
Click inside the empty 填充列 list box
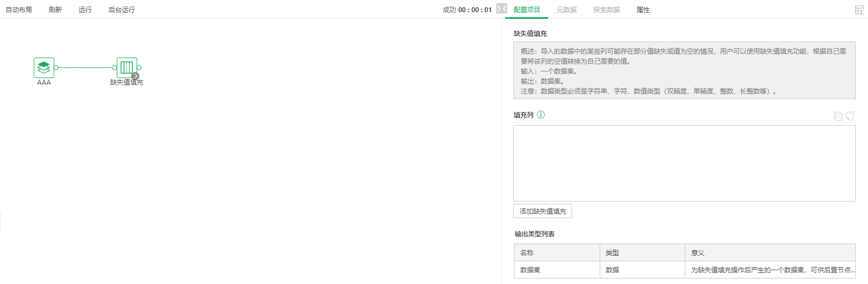(684, 163)
